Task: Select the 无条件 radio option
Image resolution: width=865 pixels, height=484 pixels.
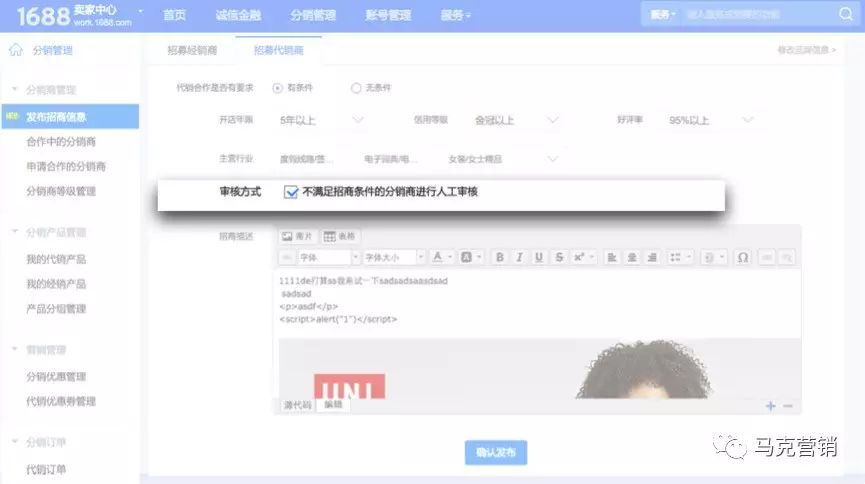Action: pyautogui.click(x=356, y=88)
